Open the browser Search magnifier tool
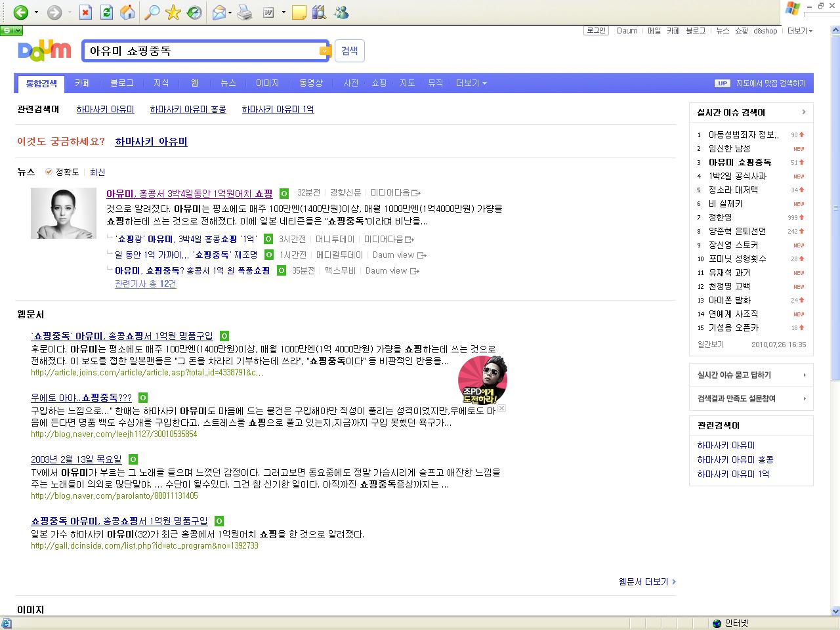This screenshot has width=840, height=630. [152, 12]
